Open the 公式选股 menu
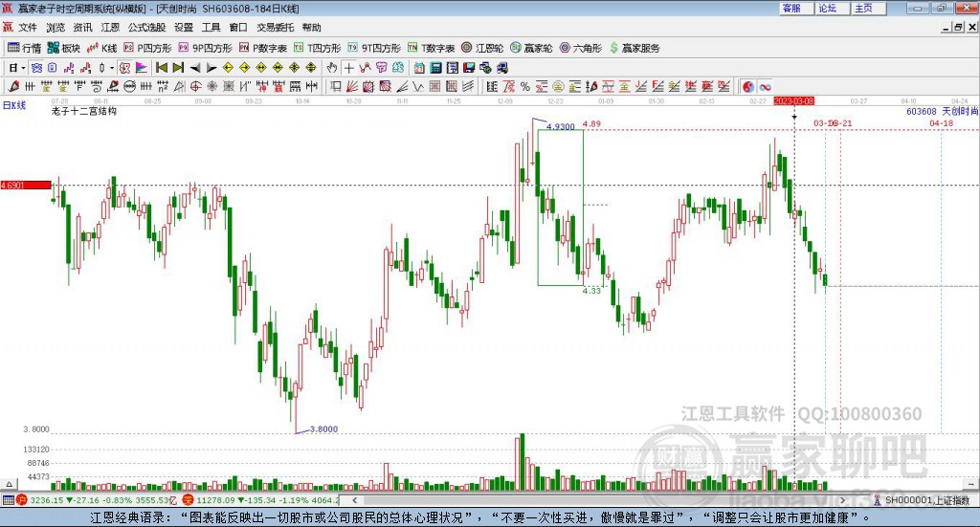The image size is (980, 527). tap(146, 28)
